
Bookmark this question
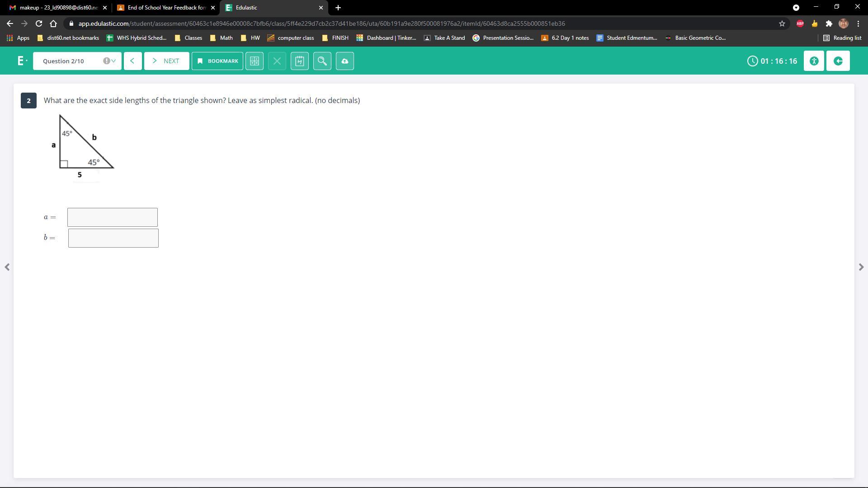click(217, 61)
